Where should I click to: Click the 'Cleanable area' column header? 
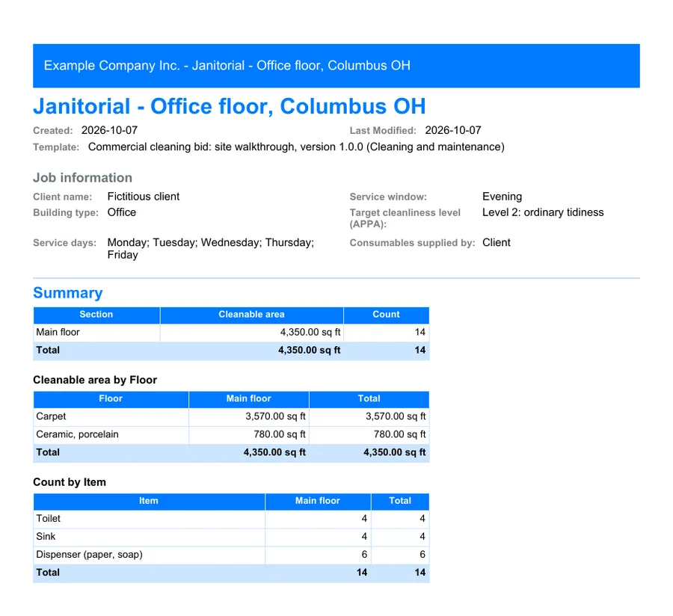click(x=251, y=315)
